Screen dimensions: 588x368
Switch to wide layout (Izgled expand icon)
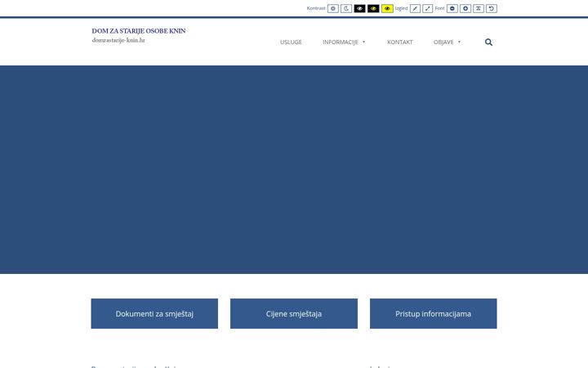427,9
